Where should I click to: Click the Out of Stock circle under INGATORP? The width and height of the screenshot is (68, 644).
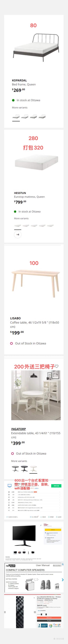[x=12, y=454]
